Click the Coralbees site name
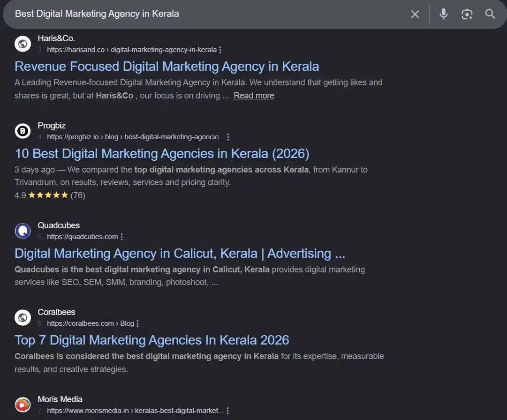The width and height of the screenshot is (507, 420). point(56,312)
